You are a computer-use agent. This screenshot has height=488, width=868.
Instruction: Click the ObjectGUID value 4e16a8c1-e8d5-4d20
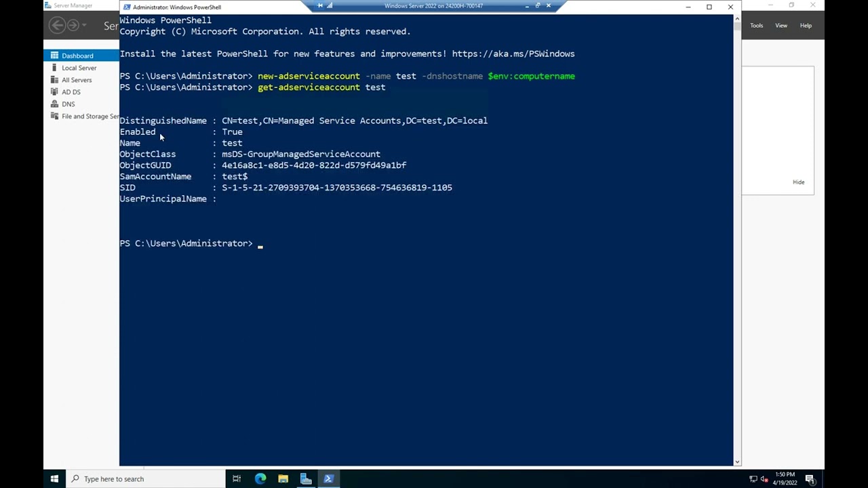314,165
